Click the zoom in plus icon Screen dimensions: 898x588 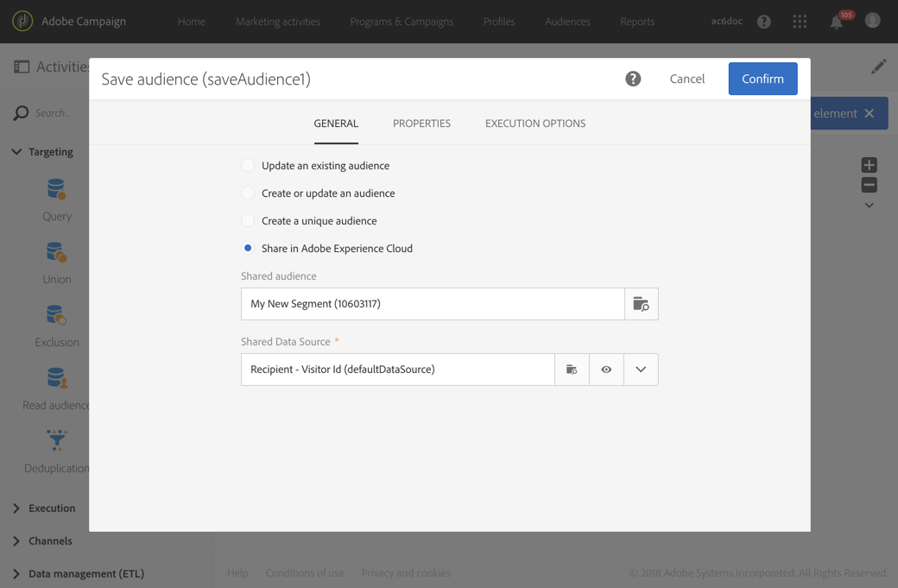(x=869, y=165)
